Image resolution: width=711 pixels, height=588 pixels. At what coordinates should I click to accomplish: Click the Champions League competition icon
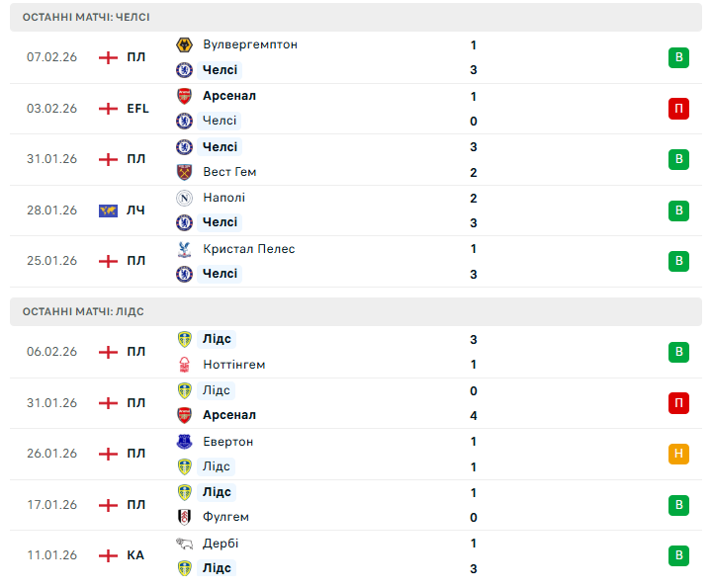[108, 210]
